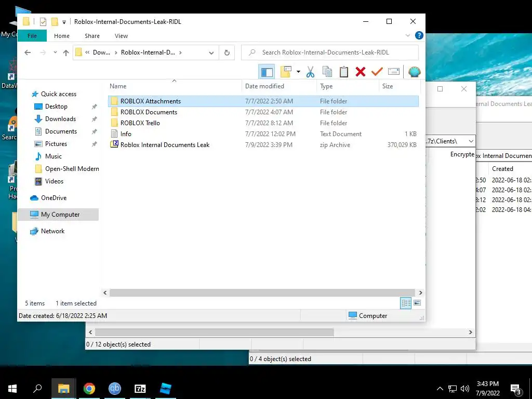Toggle the preview pane toolbar icon
The height and width of the screenshot is (399, 532).
(267, 72)
